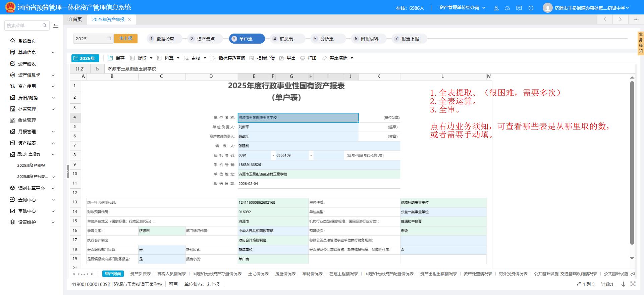
Task: Open date picker calendar icon beside 2025
Action: tap(109, 39)
